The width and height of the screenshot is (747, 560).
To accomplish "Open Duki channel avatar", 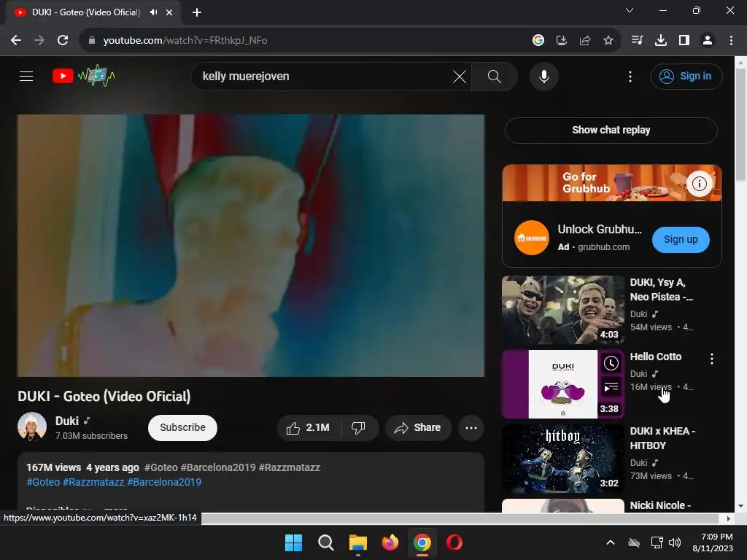I will (32, 427).
